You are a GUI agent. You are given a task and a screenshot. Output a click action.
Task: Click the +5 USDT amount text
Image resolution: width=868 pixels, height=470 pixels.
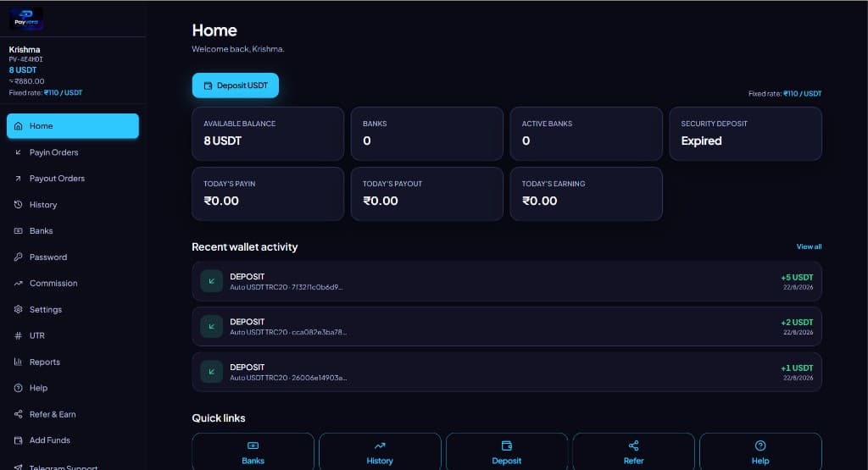(797, 277)
